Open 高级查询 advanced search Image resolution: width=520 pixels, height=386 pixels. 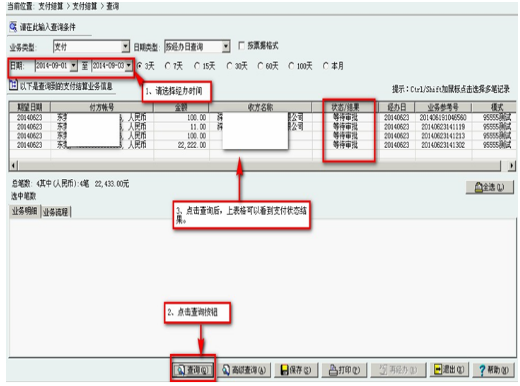tap(245, 370)
